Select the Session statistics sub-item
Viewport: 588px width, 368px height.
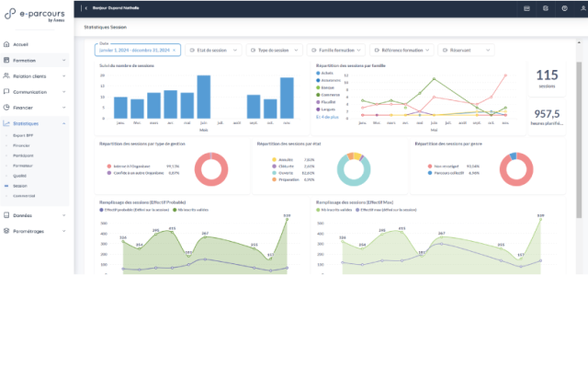[20, 186]
